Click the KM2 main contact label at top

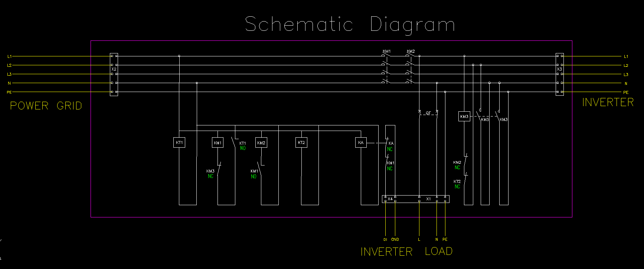tap(411, 51)
